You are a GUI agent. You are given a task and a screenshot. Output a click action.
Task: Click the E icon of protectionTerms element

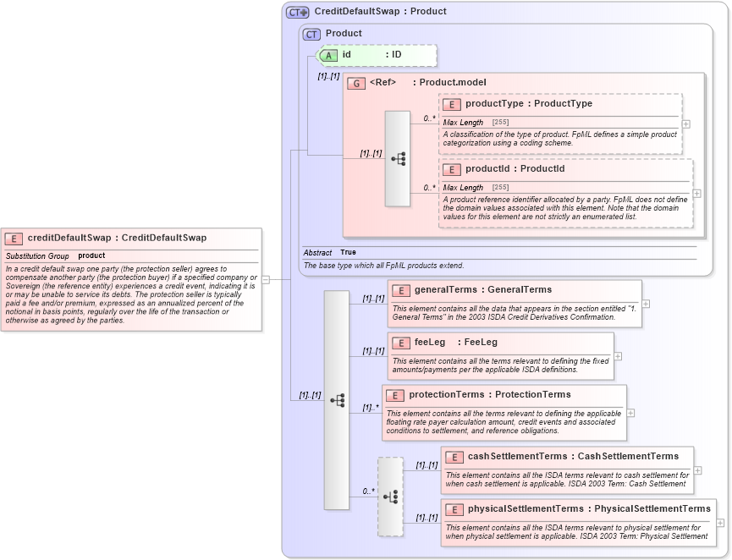395,396
